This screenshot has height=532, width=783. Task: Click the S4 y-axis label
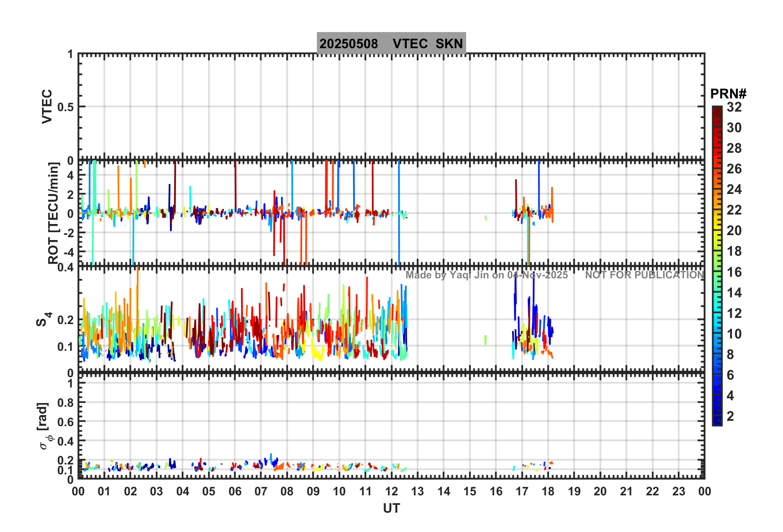click(43, 319)
